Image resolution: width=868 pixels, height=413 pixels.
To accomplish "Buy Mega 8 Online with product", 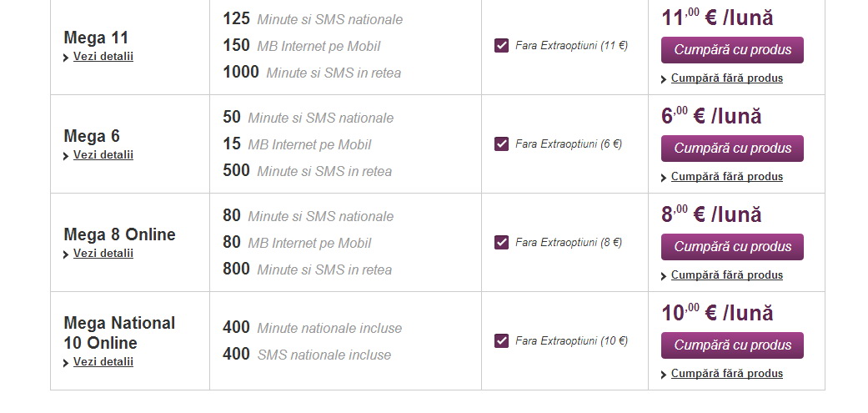I will 732,247.
